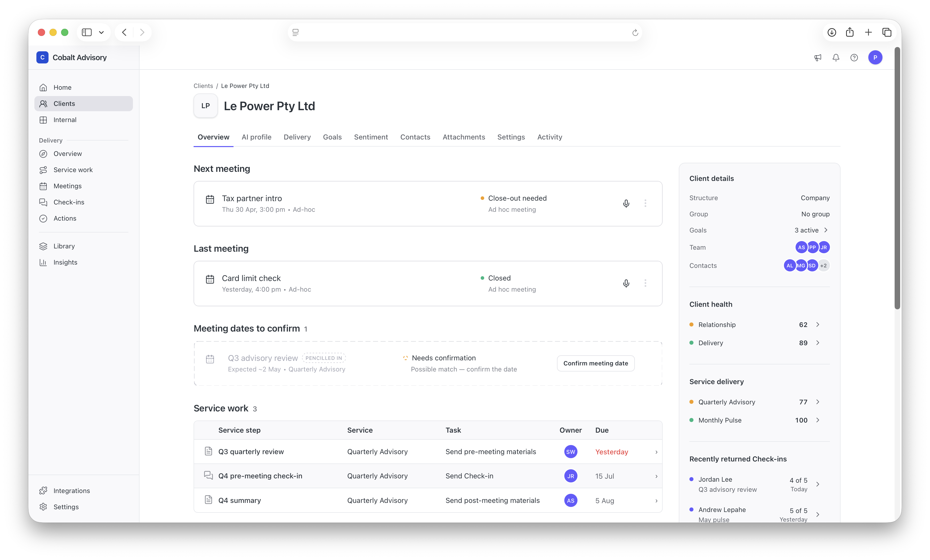Select Clients in the sidebar

coord(83,103)
